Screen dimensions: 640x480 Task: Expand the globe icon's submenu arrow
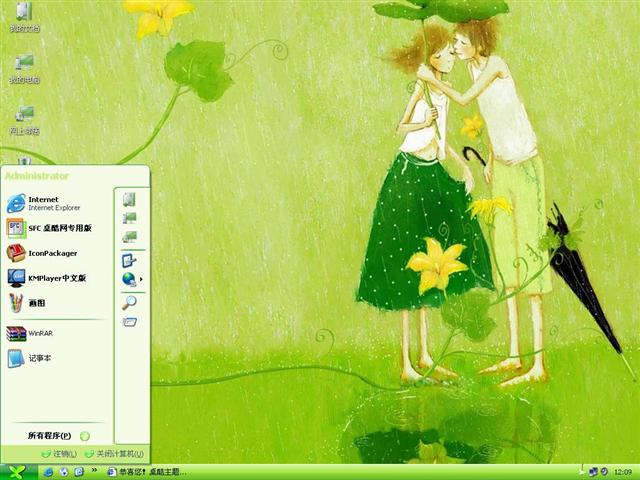coord(141,279)
